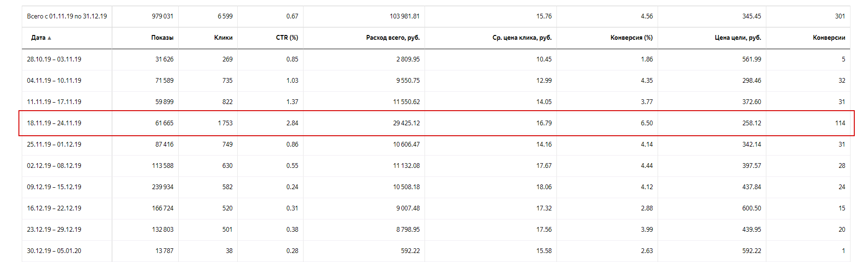Click Ср. цена клика, руб. header
Image resolution: width=868 pixels, height=262 pixels.
[x=522, y=38]
